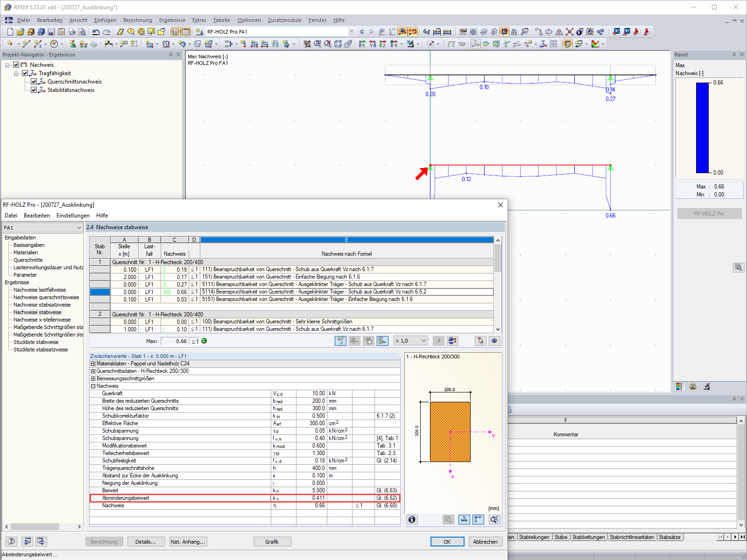This screenshot has width=747, height=560.
Task: Collapse the Nachweis section in Zwischenwerte
Action: tap(93, 386)
